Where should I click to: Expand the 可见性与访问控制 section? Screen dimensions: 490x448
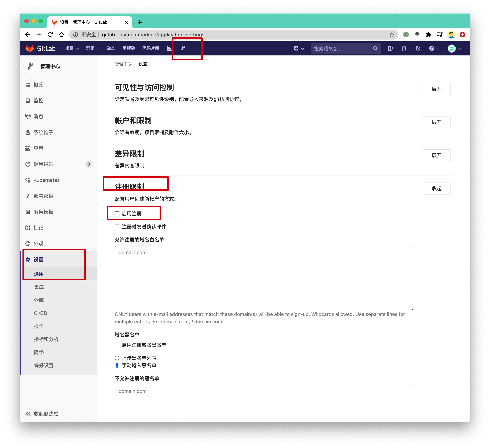pos(436,89)
